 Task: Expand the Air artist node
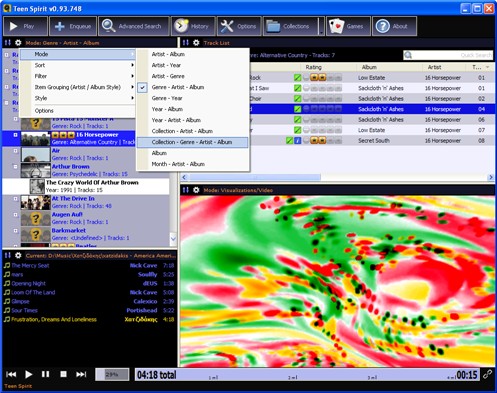15,151
